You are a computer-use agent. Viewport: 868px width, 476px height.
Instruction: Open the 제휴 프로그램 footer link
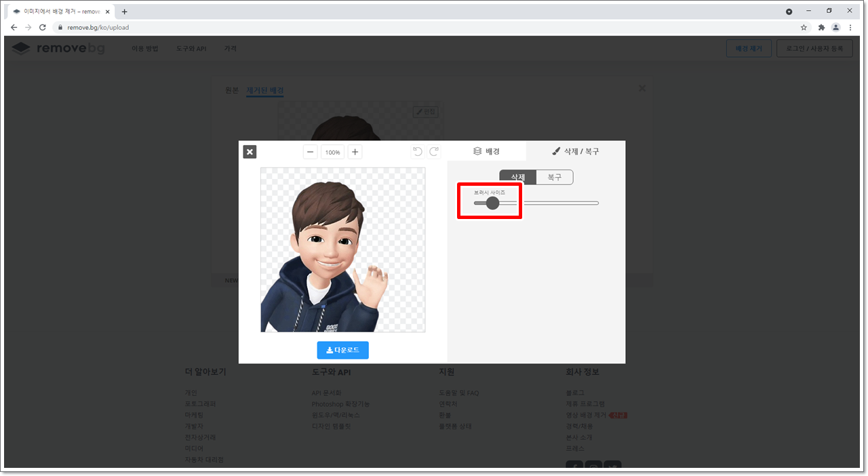point(585,404)
